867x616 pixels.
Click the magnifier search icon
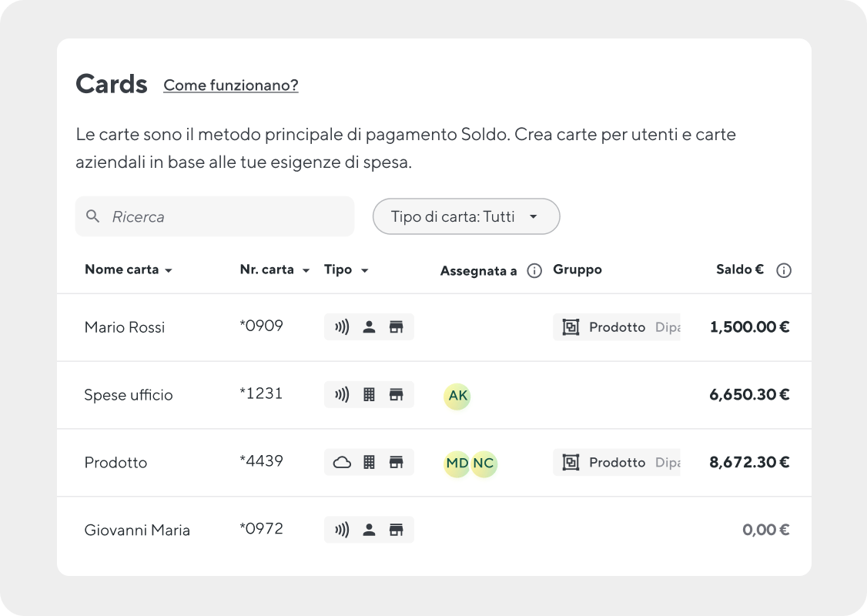tap(93, 216)
